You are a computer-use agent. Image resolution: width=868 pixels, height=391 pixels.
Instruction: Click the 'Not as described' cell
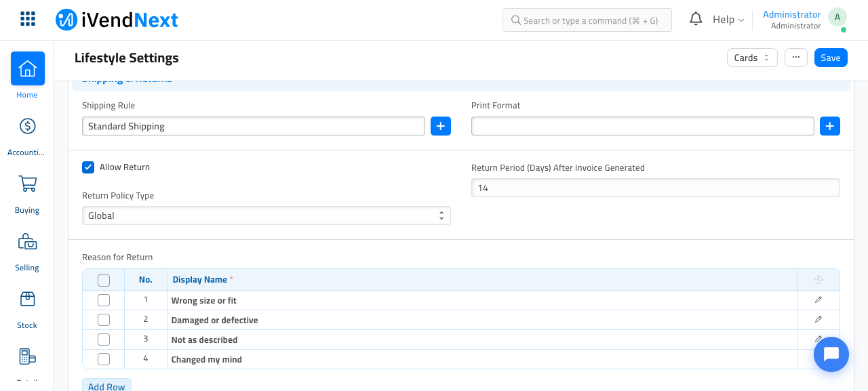[482, 339]
